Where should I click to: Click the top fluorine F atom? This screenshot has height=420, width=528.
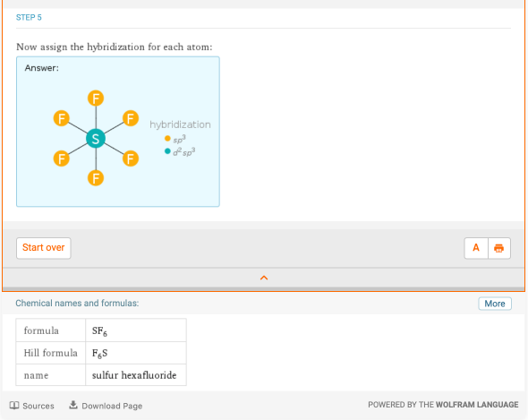point(96,99)
